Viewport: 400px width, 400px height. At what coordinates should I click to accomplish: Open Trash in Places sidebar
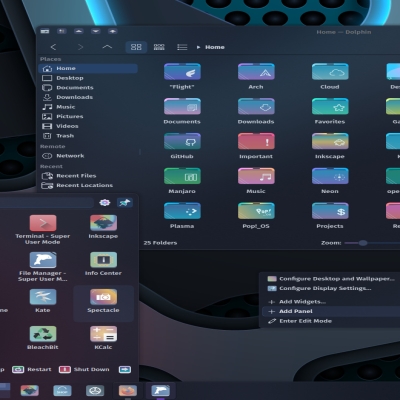[88, 136]
